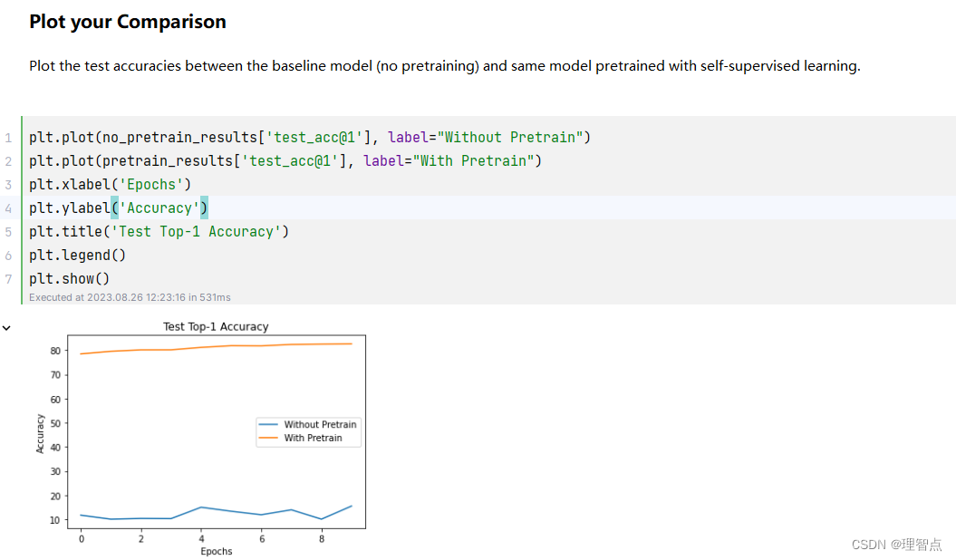This screenshot has width=956, height=560.
Task: Click the 'Plot your Comparison' heading
Action: click(x=128, y=22)
